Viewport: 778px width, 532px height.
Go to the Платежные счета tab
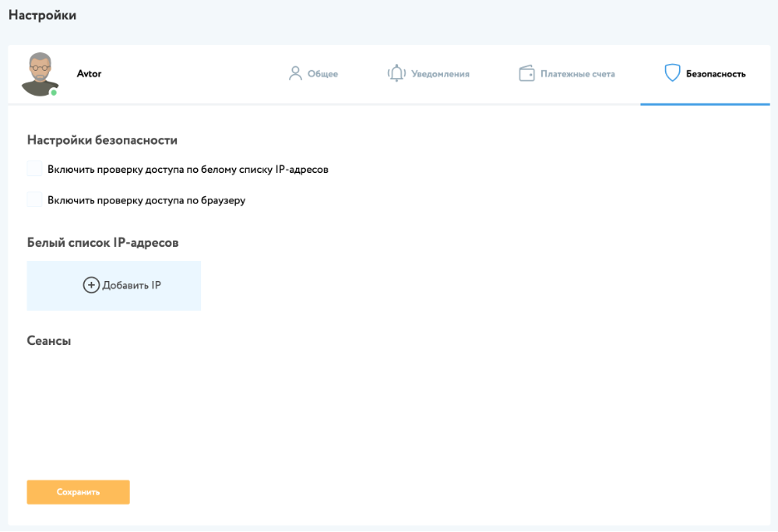pos(578,74)
